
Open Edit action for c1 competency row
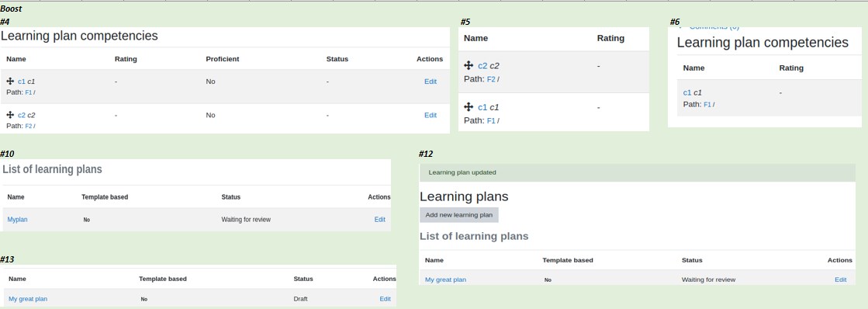431,82
